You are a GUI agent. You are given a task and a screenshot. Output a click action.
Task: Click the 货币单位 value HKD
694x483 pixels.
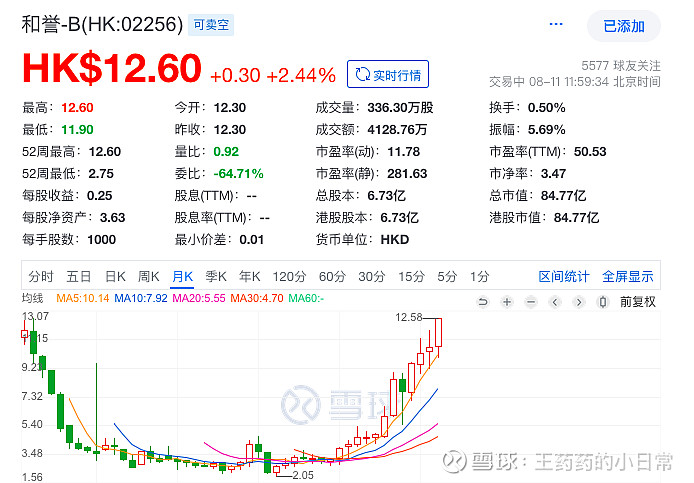395,240
